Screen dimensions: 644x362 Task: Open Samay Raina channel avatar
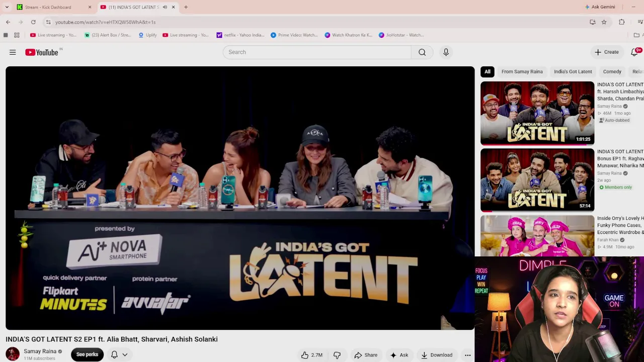(x=13, y=354)
